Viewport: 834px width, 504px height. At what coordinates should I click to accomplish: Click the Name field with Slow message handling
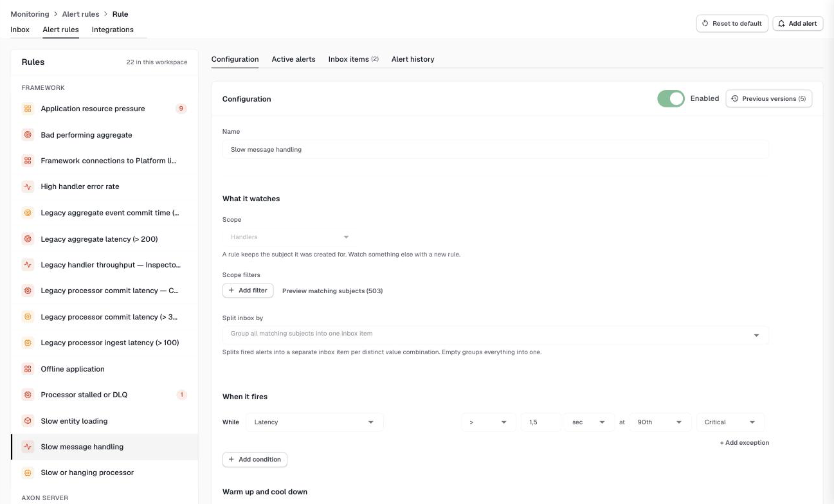(x=495, y=150)
